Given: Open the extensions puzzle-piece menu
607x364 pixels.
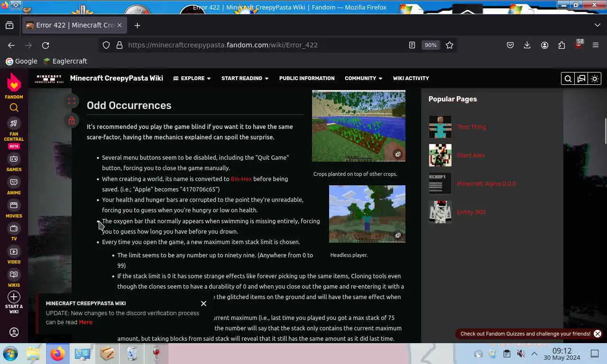Looking at the screenshot, I should pos(561,45).
